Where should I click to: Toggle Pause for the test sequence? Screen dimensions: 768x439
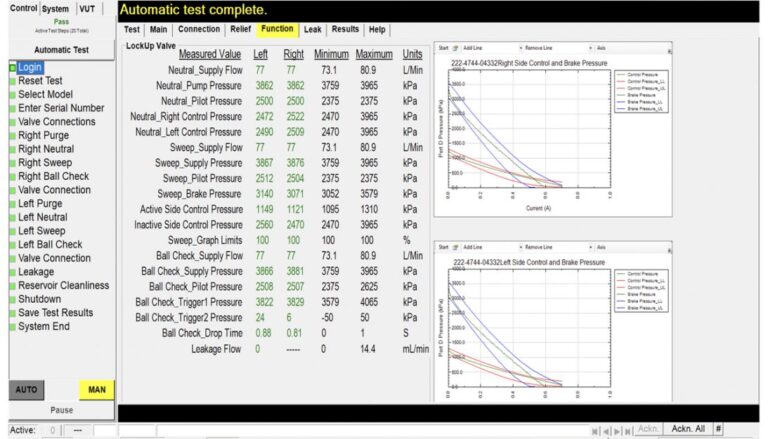(60, 410)
